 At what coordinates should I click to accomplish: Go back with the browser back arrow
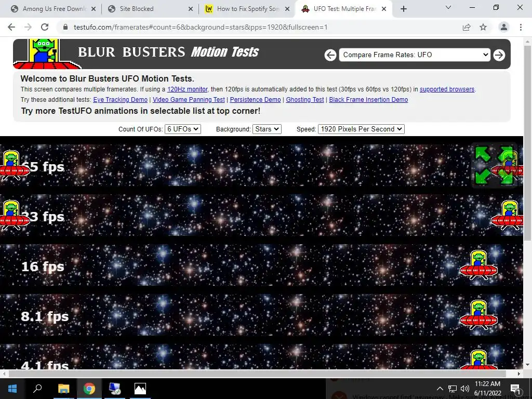(11, 27)
